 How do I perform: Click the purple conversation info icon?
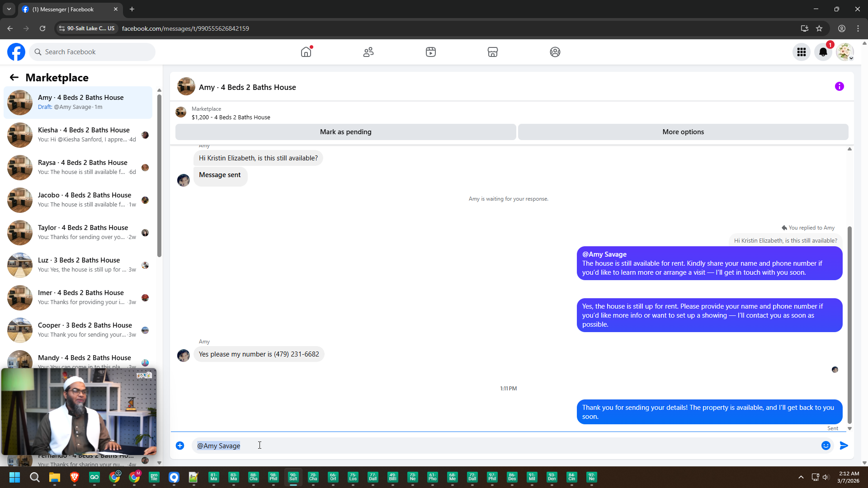[x=839, y=86]
